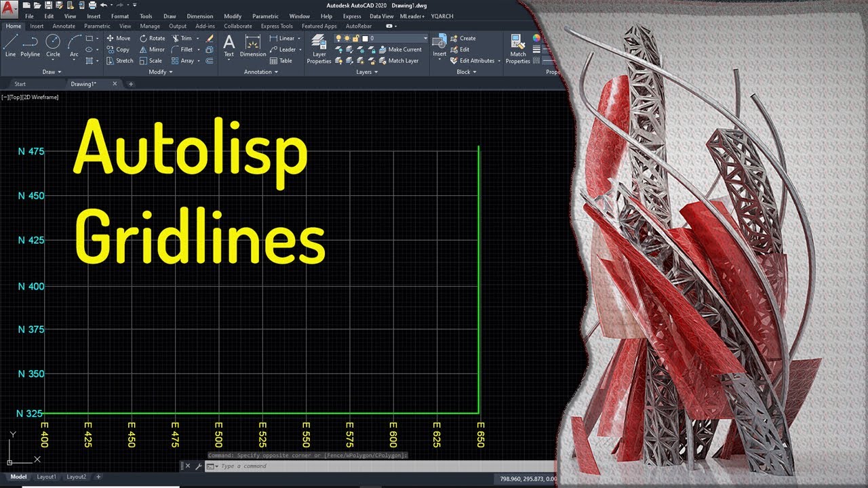Switch to the Manage ribbon tab
The width and height of the screenshot is (868, 488).
pos(150,26)
